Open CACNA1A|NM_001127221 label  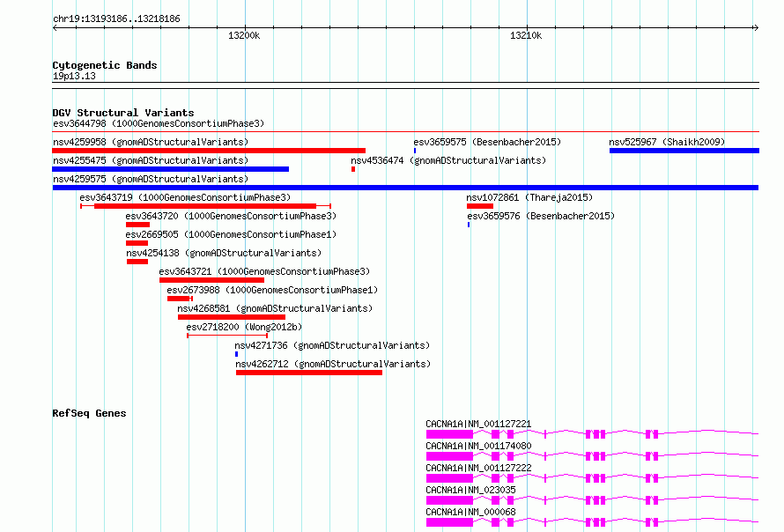pos(478,424)
